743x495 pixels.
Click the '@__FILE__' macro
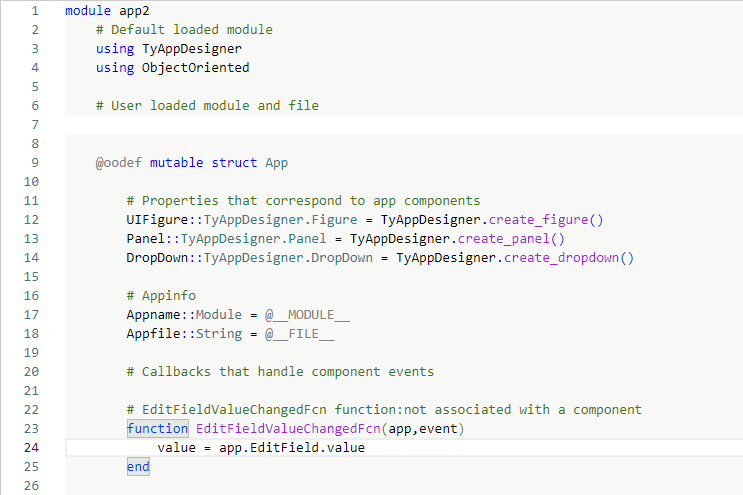tap(300, 333)
